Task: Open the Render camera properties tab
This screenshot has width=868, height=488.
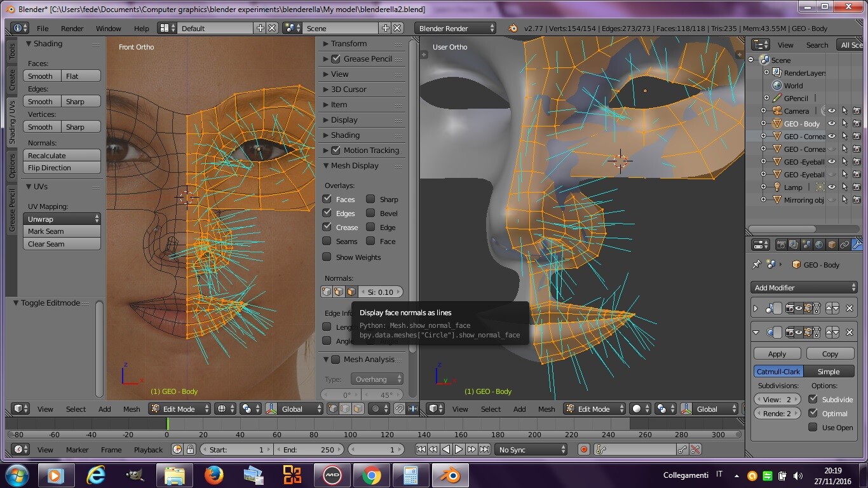Action: coord(781,245)
